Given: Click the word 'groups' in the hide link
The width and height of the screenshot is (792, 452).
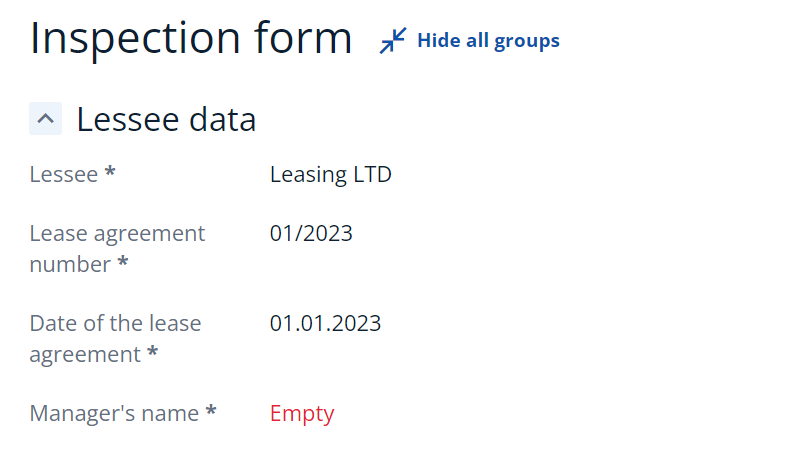Looking at the screenshot, I should (x=527, y=41).
